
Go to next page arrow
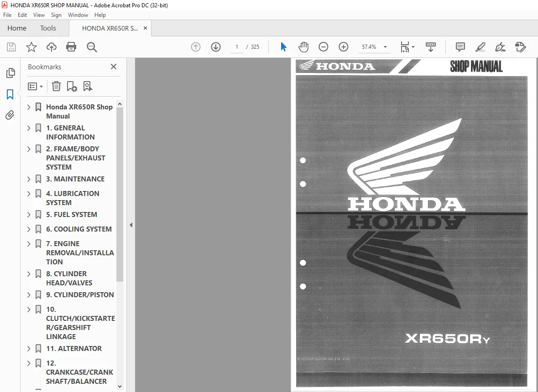216,47
